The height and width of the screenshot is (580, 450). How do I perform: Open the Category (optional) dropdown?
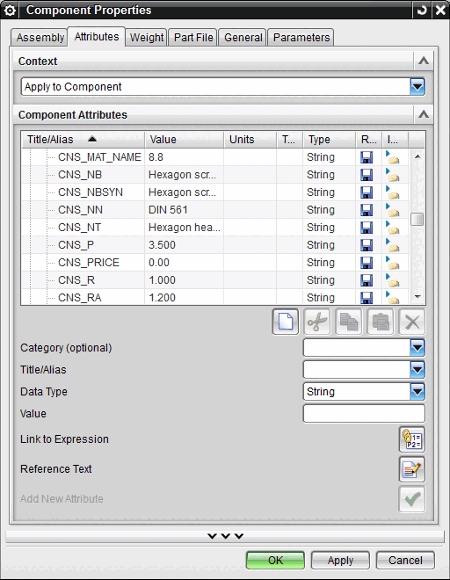(417, 348)
